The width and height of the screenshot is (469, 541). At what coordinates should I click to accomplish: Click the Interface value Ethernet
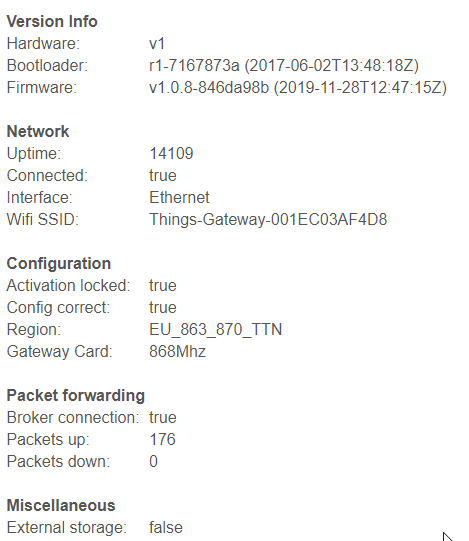coord(179,198)
